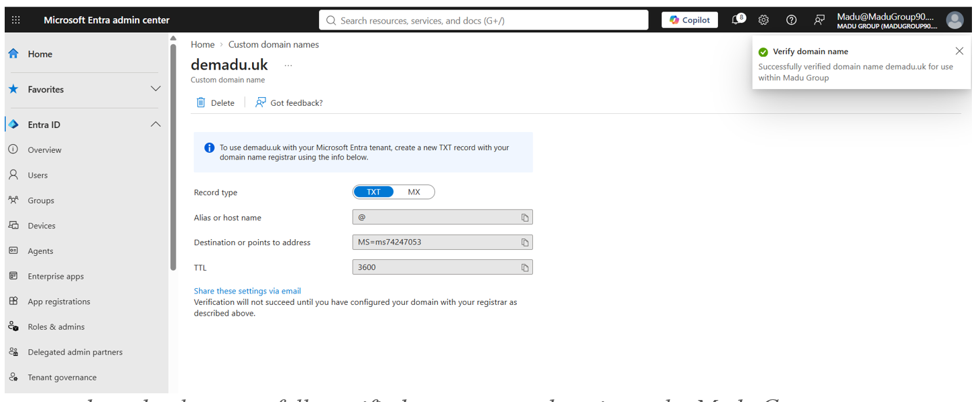
Task: Go to Custom domain names breadcrumb
Action: (273, 44)
